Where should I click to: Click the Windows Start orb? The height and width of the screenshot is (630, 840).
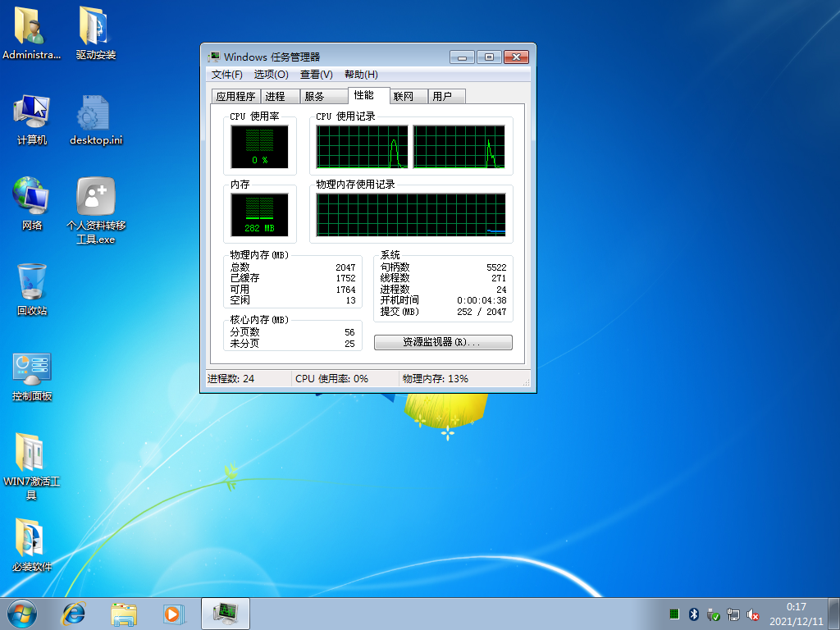click(22, 614)
